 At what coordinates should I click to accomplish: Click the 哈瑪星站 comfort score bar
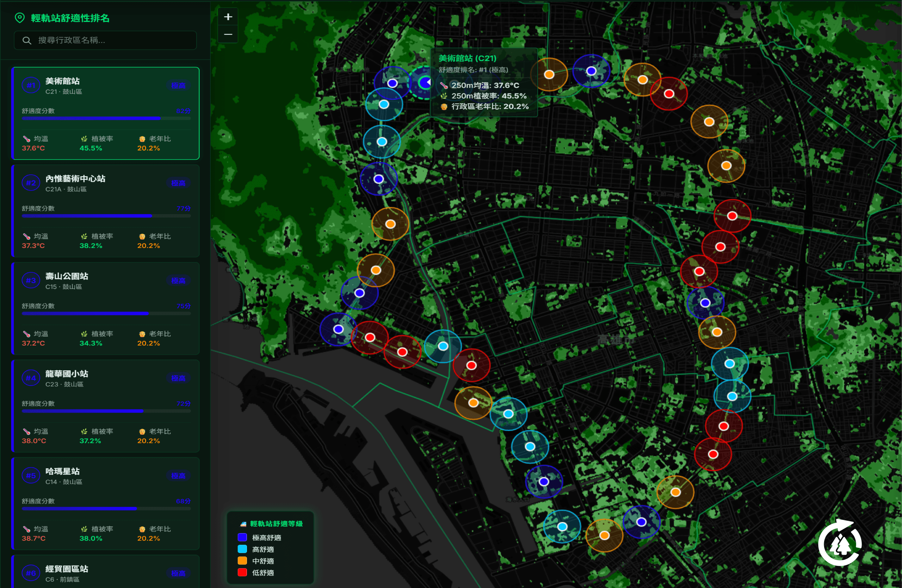point(106,509)
